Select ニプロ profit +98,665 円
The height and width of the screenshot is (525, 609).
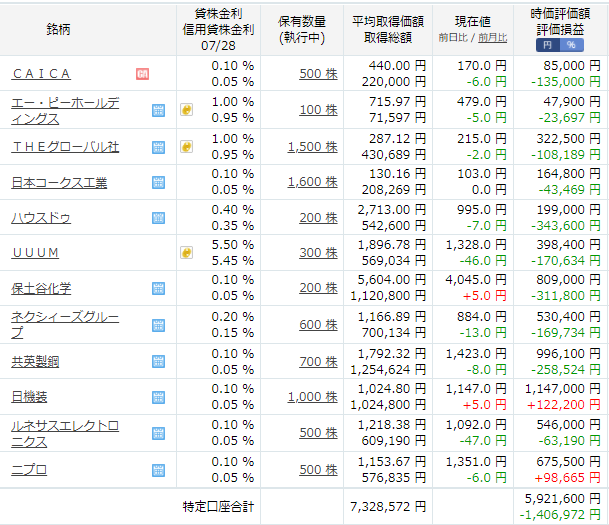(567, 478)
